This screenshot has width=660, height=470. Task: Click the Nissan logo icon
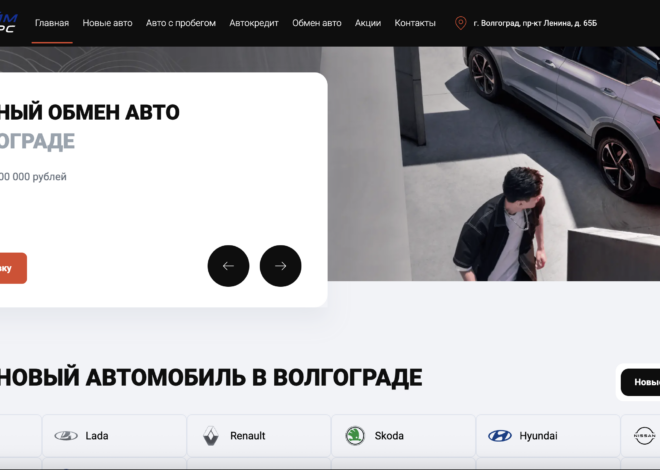click(x=644, y=435)
